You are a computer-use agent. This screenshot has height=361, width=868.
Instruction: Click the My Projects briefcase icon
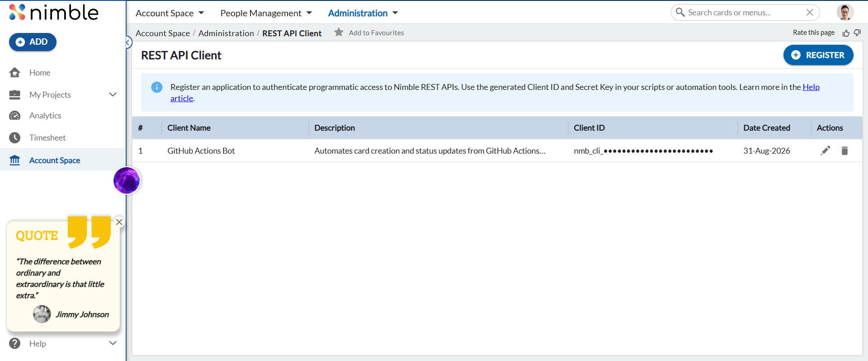pos(15,94)
